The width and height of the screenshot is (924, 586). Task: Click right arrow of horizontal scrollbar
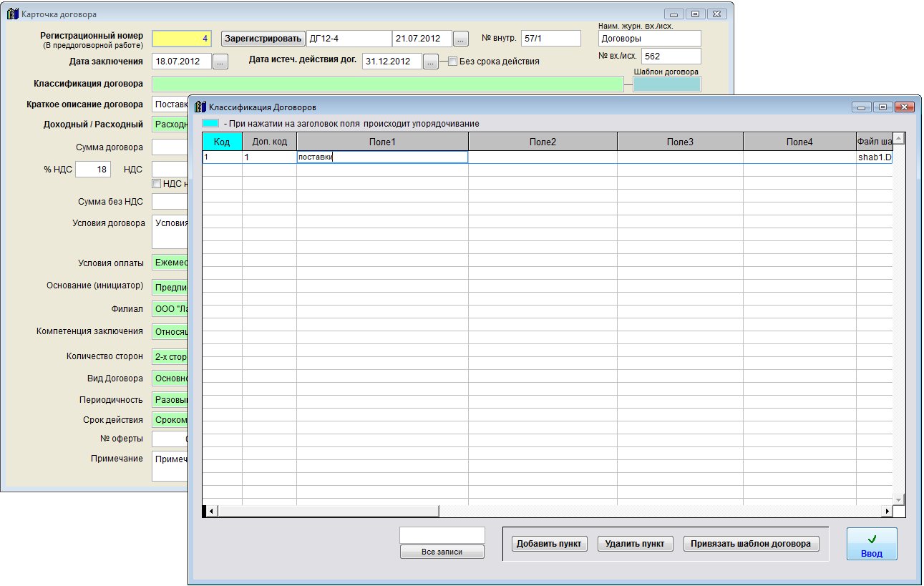click(887, 511)
